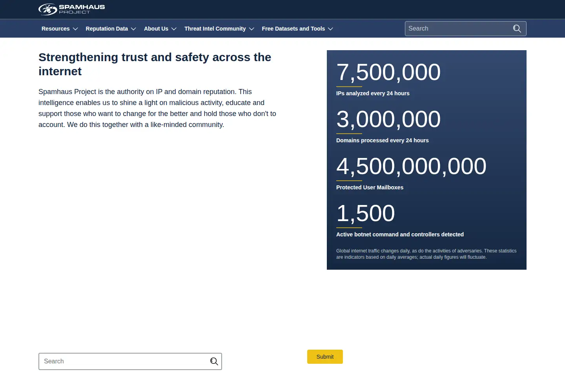The image size is (565, 392).
Task: Click the Spamhaus Project logo
Action: click(x=72, y=9)
